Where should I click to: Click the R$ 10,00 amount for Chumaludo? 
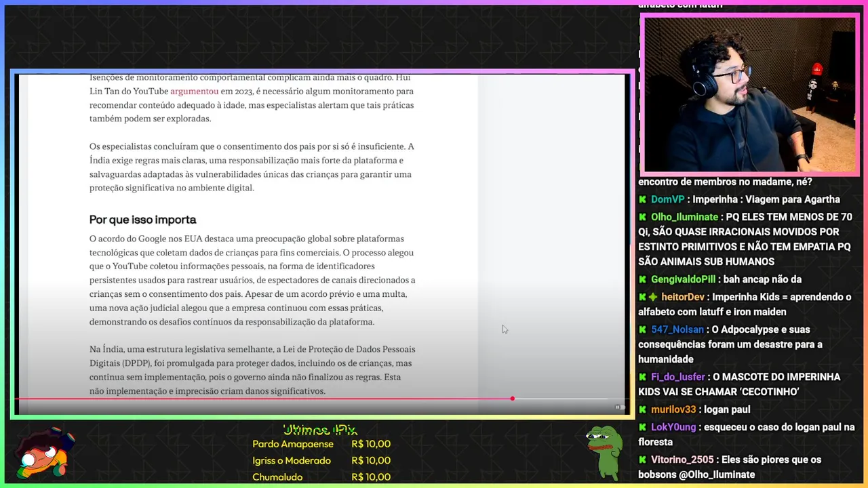pyautogui.click(x=371, y=477)
